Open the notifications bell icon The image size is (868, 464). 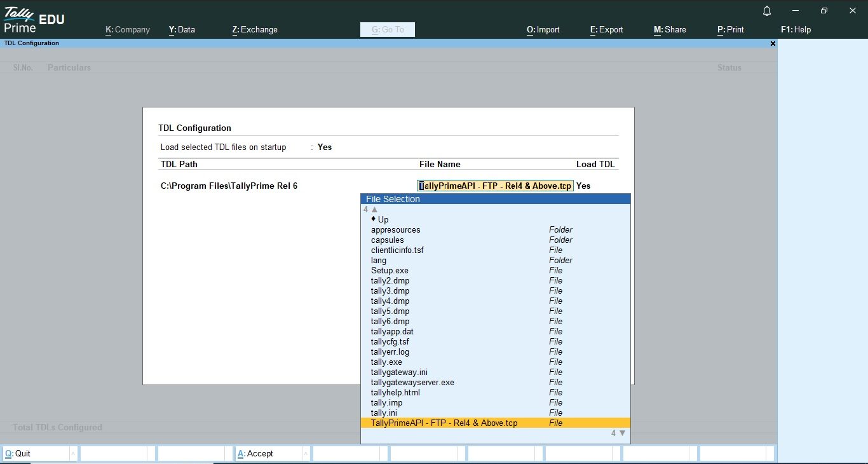(x=767, y=11)
